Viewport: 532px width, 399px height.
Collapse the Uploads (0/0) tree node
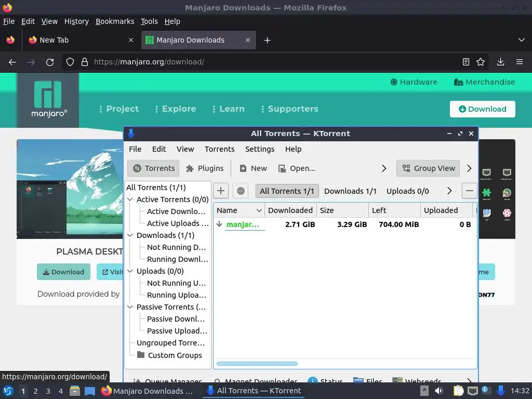130,271
